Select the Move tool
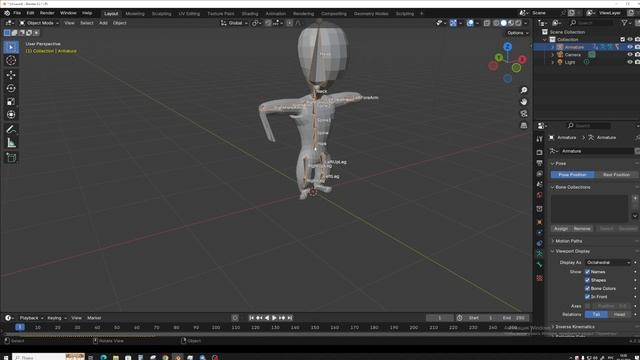 [11, 75]
